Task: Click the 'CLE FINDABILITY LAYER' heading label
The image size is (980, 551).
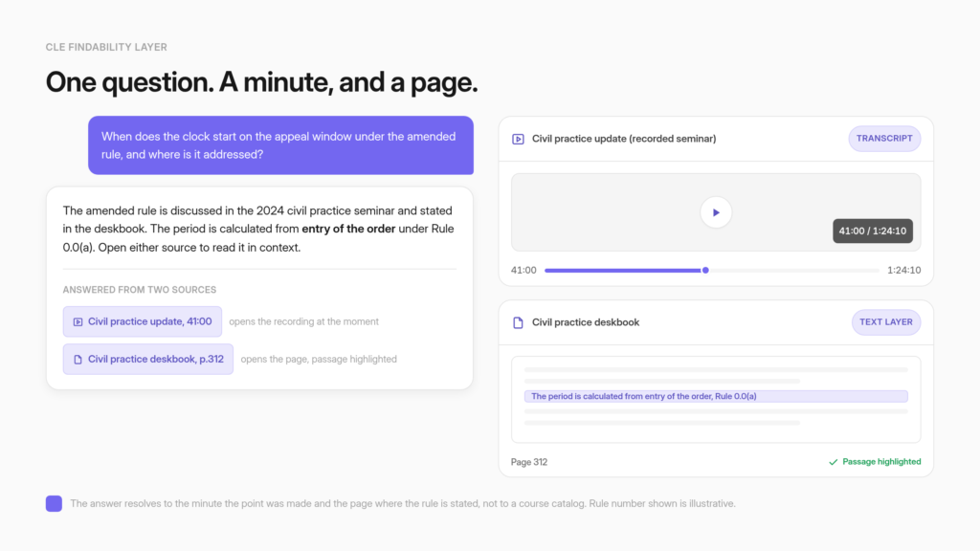Action: [106, 48]
